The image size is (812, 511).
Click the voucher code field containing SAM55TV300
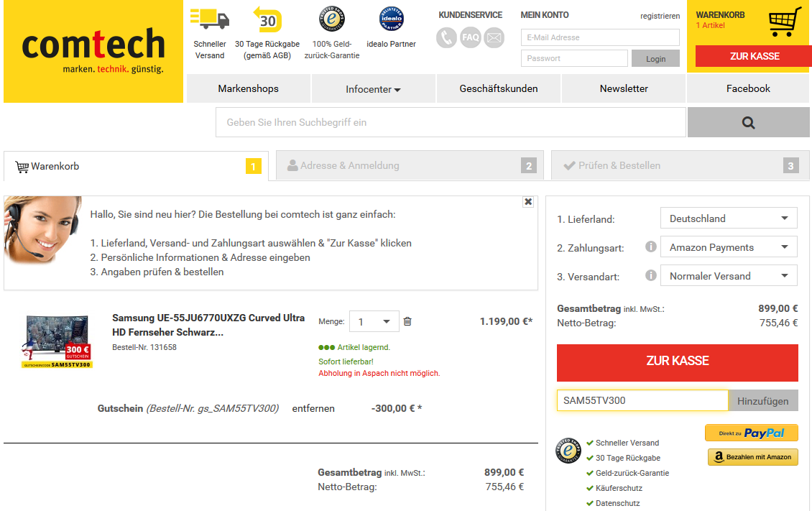(x=642, y=401)
